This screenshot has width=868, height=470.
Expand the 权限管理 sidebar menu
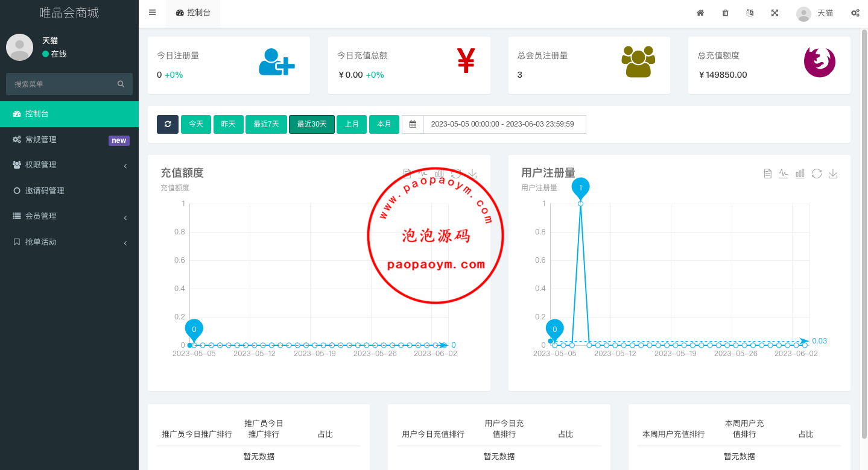point(69,165)
